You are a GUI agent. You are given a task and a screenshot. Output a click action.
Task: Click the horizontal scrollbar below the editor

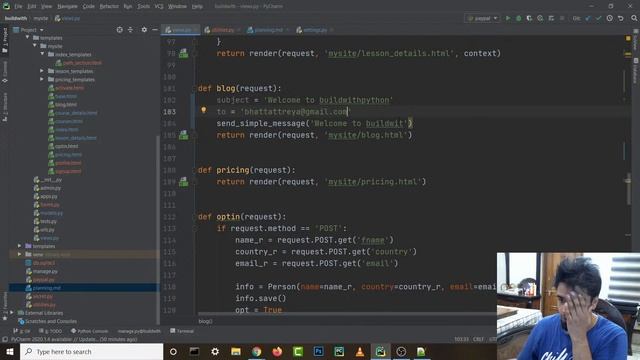(347, 314)
